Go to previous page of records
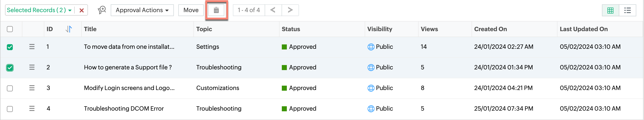 [x=273, y=10]
